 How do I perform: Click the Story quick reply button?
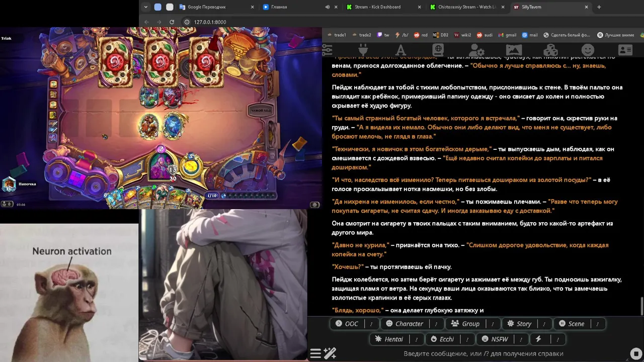519,324
